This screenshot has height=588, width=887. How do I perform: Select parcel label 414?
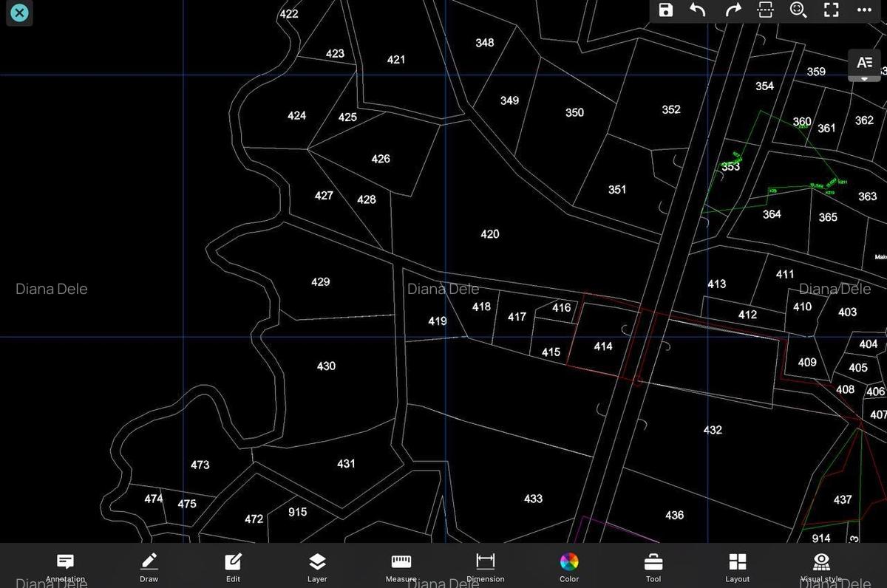(603, 346)
